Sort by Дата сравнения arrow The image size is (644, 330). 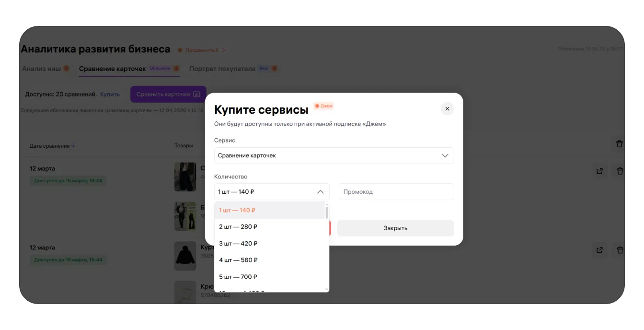73,146
